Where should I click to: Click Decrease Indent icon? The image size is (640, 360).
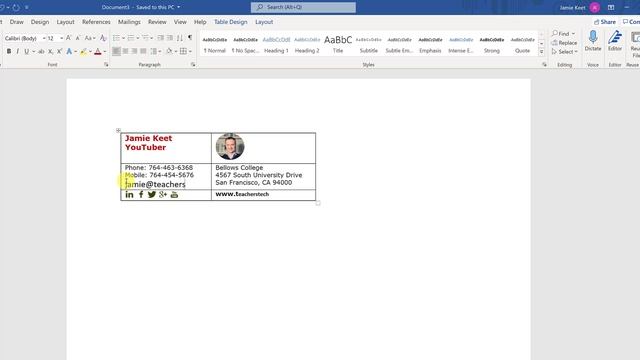click(160, 38)
